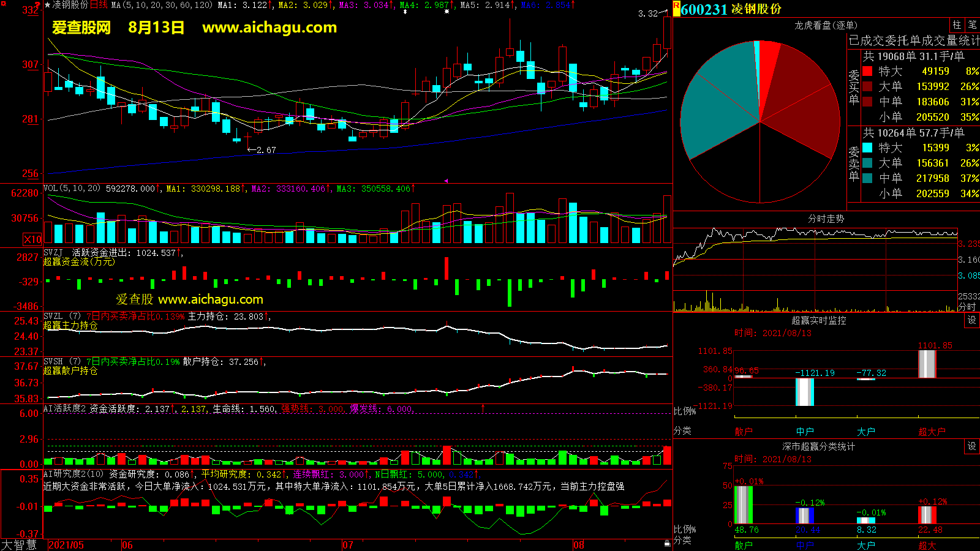Click the star icon before 凌钢股份
The height and width of the screenshot is (551, 980).
tap(48, 5)
